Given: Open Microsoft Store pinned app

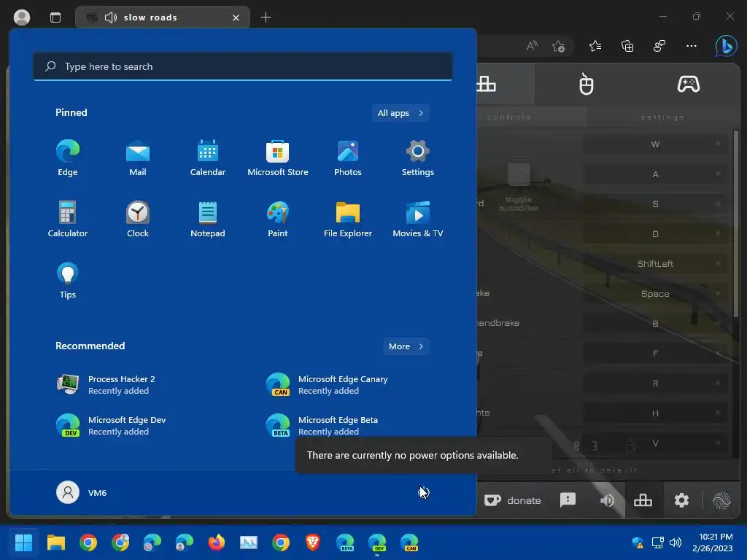Looking at the screenshot, I should [x=278, y=158].
